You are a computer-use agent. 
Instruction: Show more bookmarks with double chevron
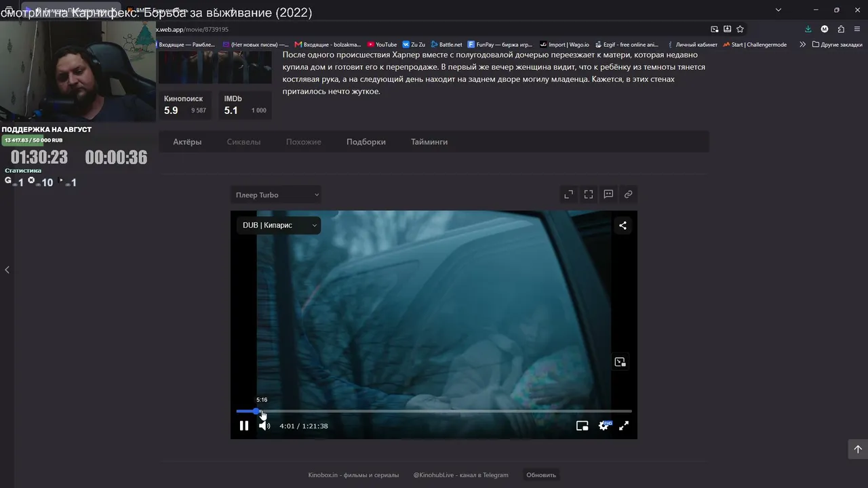802,45
